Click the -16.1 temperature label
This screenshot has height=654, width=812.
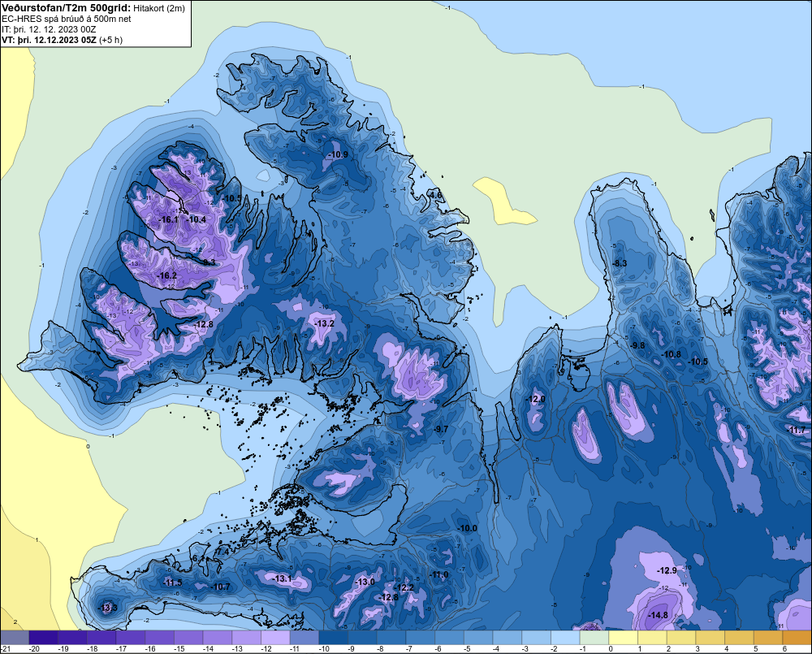pos(168,219)
